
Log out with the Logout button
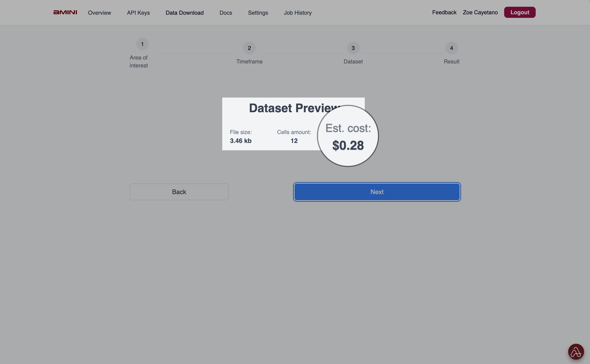click(520, 12)
